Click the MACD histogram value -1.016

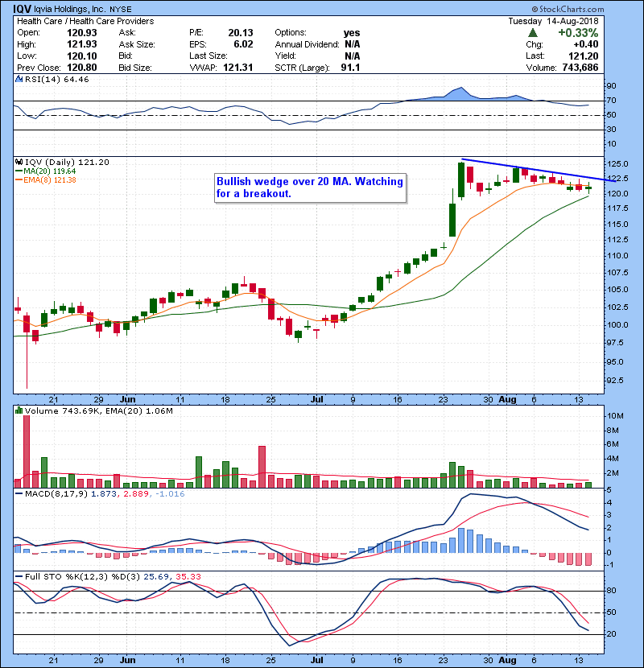point(170,494)
